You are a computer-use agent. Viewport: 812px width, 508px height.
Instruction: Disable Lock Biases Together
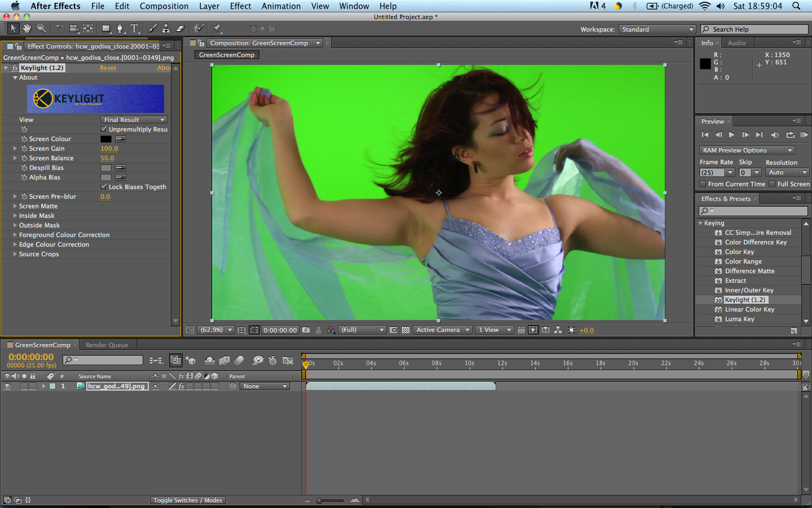(103, 187)
